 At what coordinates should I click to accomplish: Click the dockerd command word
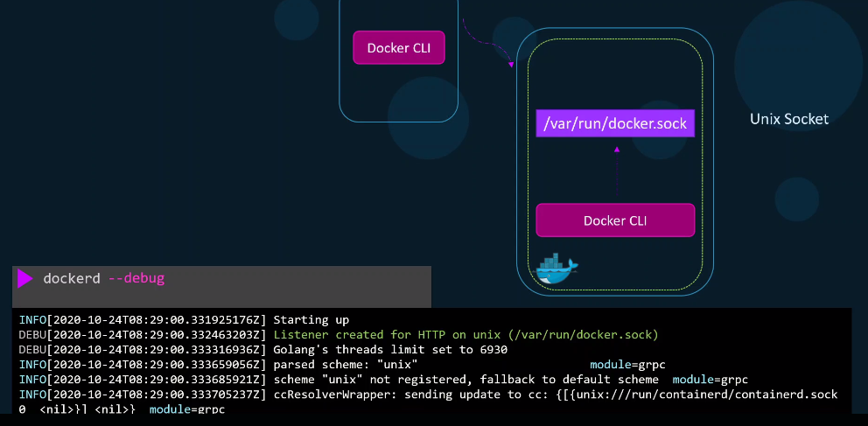point(72,278)
